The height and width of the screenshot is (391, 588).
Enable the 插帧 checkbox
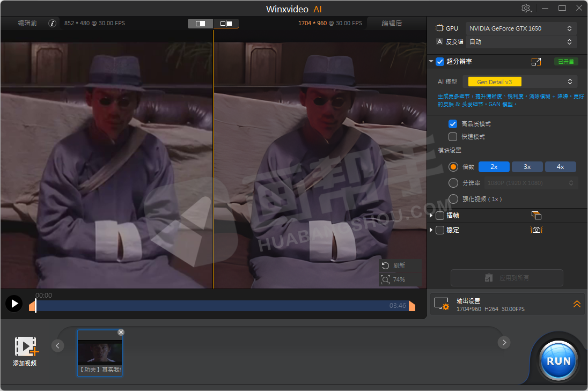pos(440,216)
